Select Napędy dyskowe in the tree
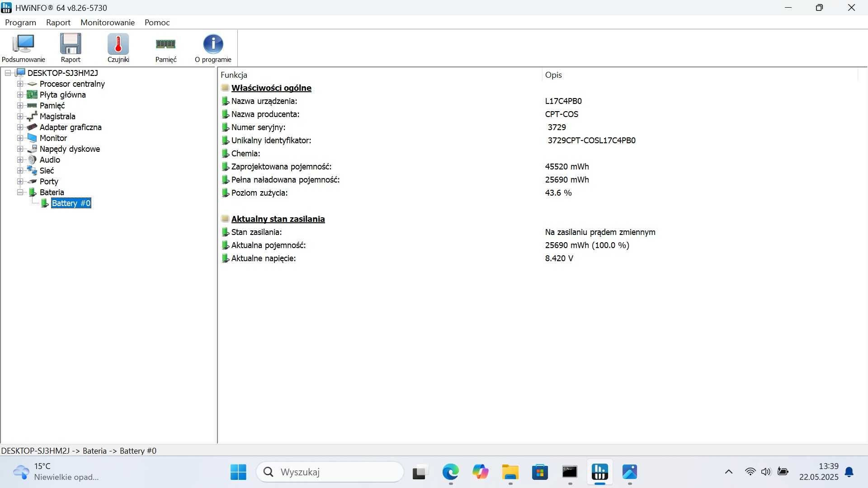 coord(70,149)
